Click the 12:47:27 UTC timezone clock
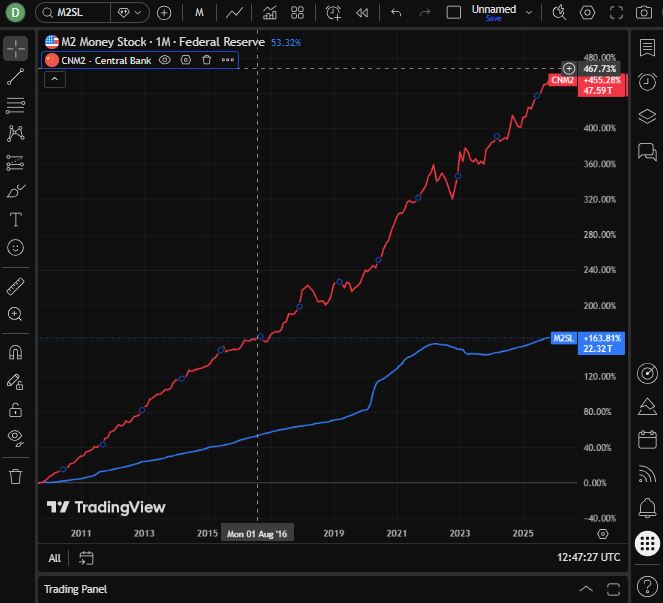 click(588, 557)
